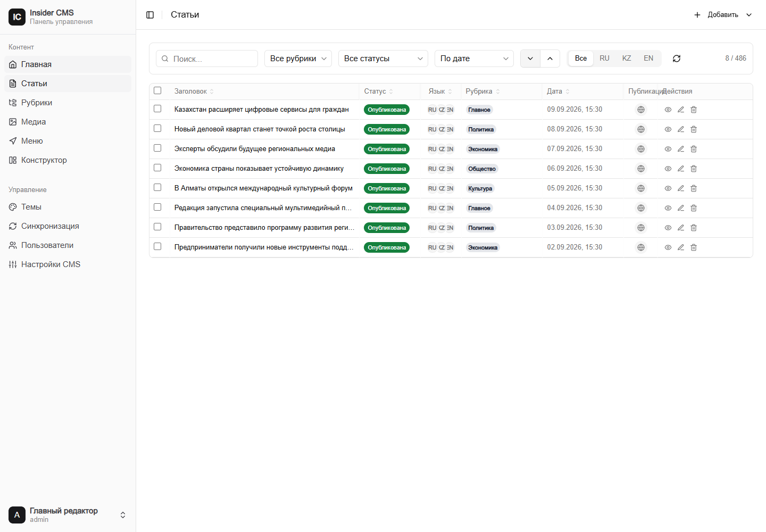Edit the Правительство представило article
Viewport: 766px width, 532px height.
click(x=681, y=228)
